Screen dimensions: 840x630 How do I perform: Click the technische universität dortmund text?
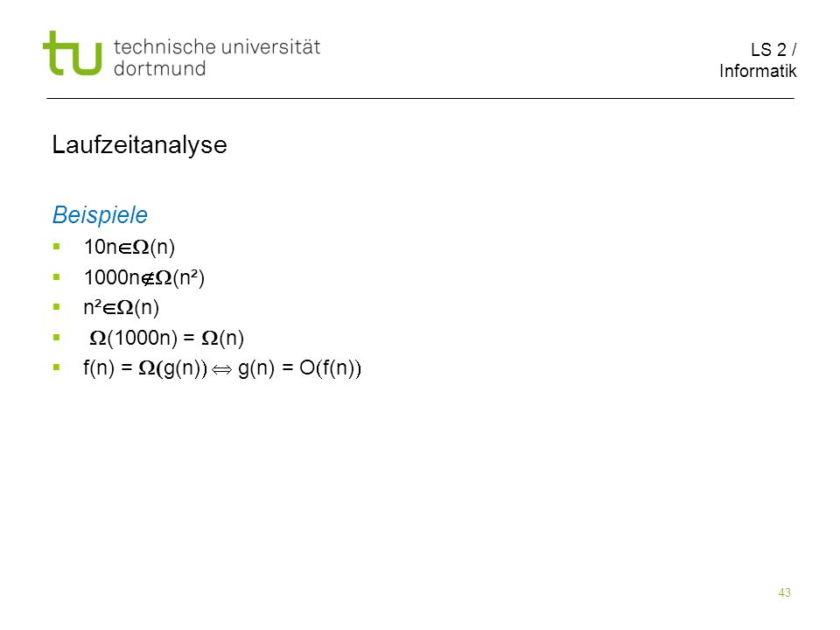point(217,58)
